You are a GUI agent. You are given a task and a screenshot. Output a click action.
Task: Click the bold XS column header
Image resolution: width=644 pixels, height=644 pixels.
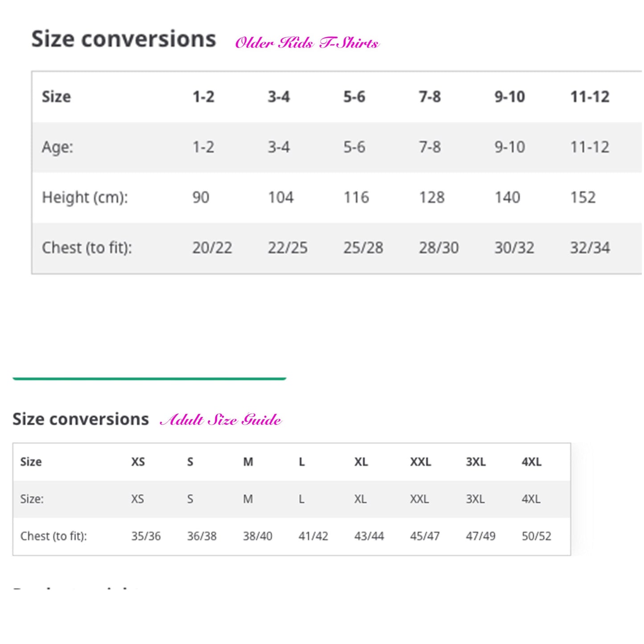(138, 462)
